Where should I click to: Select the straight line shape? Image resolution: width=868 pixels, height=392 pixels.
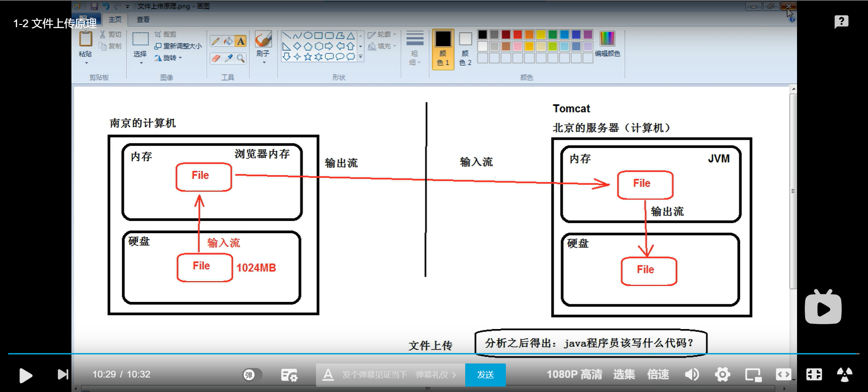click(287, 35)
